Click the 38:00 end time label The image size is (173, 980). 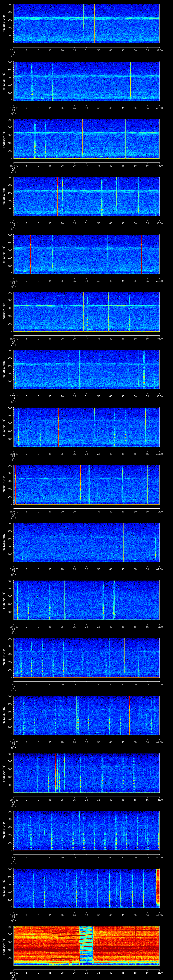click(x=159, y=396)
